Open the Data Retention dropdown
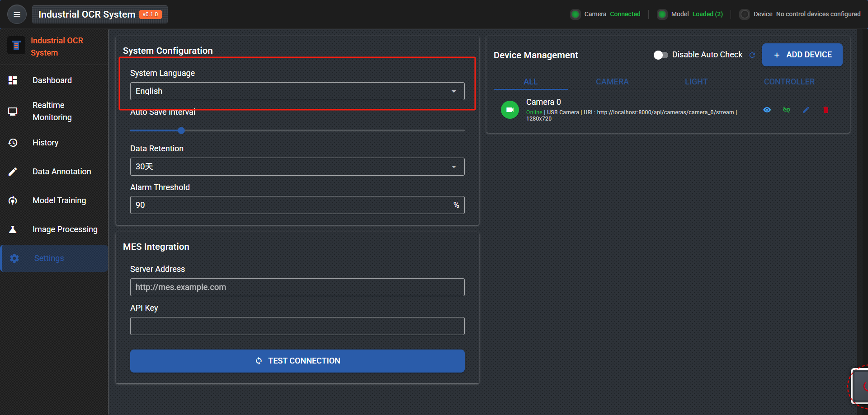 (297, 167)
